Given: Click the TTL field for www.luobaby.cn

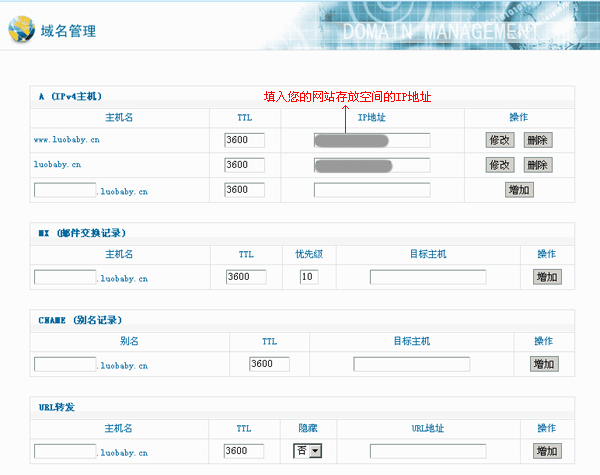Looking at the screenshot, I should tap(244, 140).
